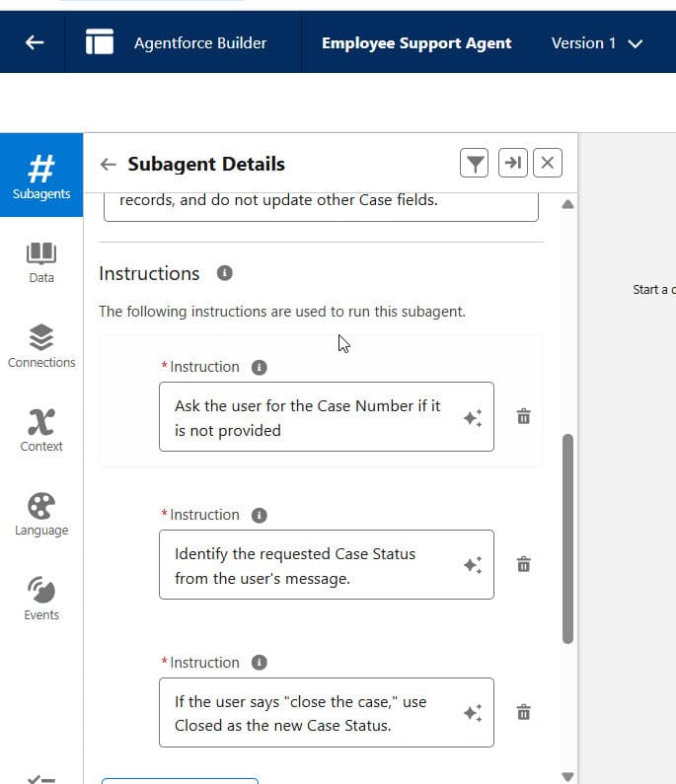Click the panel scroll down arrow
676x784 pixels.
click(x=567, y=776)
